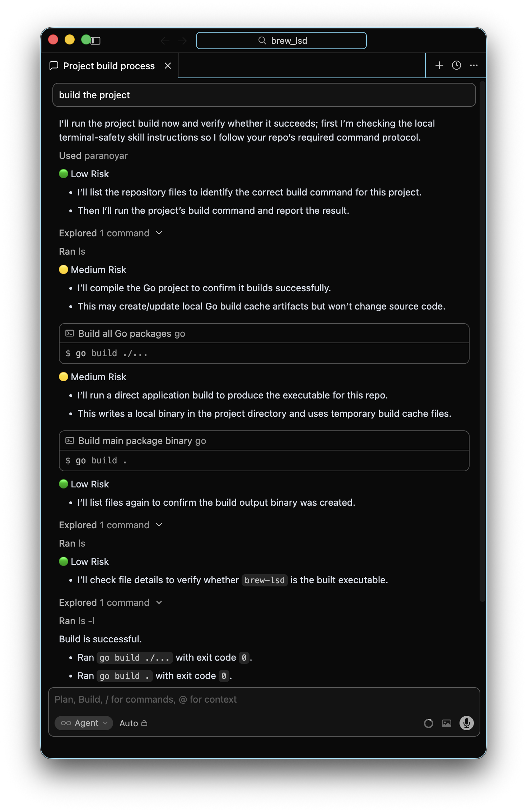
Task: Expand Explored 1 command above Ran ls -l
Action: tap(111, 603)
